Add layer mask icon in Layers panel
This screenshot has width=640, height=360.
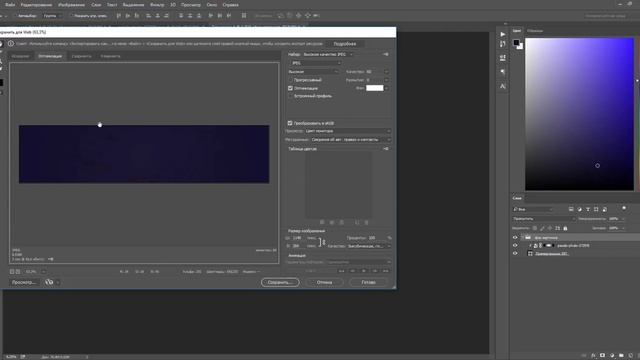pyautogui.click(x=602, y=356)
